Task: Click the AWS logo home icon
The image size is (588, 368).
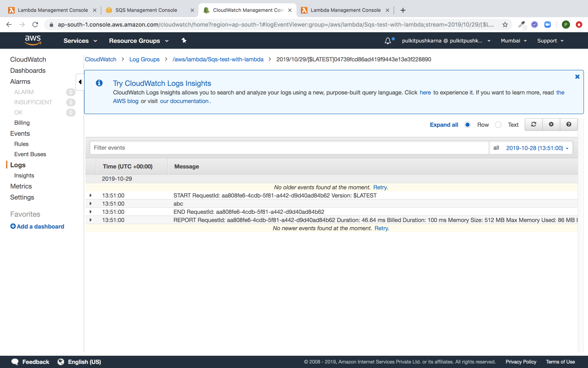Action: click(x=33, y=40)
